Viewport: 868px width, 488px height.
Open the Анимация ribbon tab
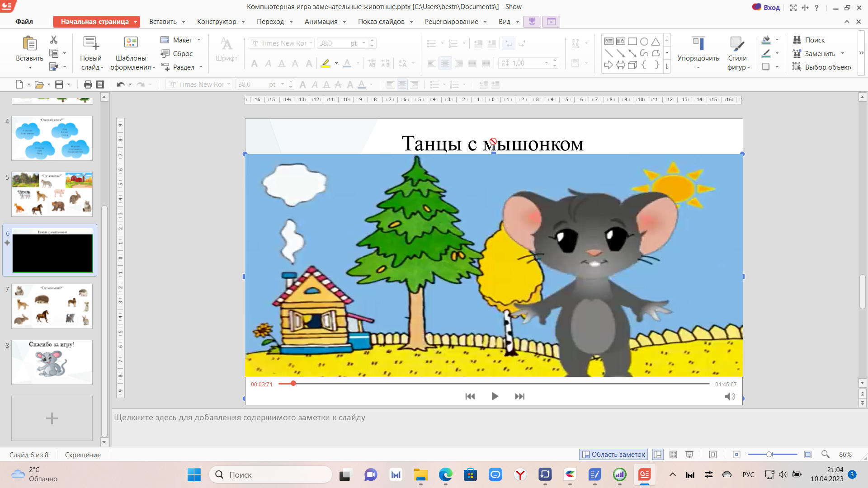[321, 22]
